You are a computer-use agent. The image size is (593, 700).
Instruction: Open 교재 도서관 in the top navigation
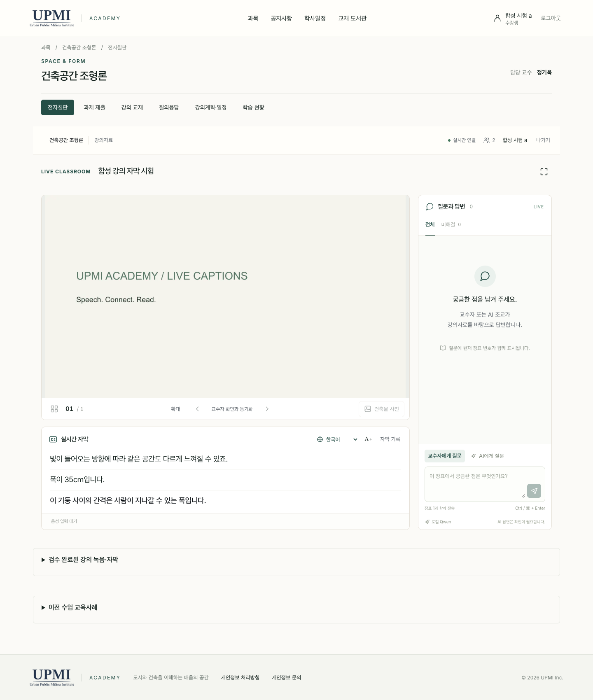[x=352, y=19]
